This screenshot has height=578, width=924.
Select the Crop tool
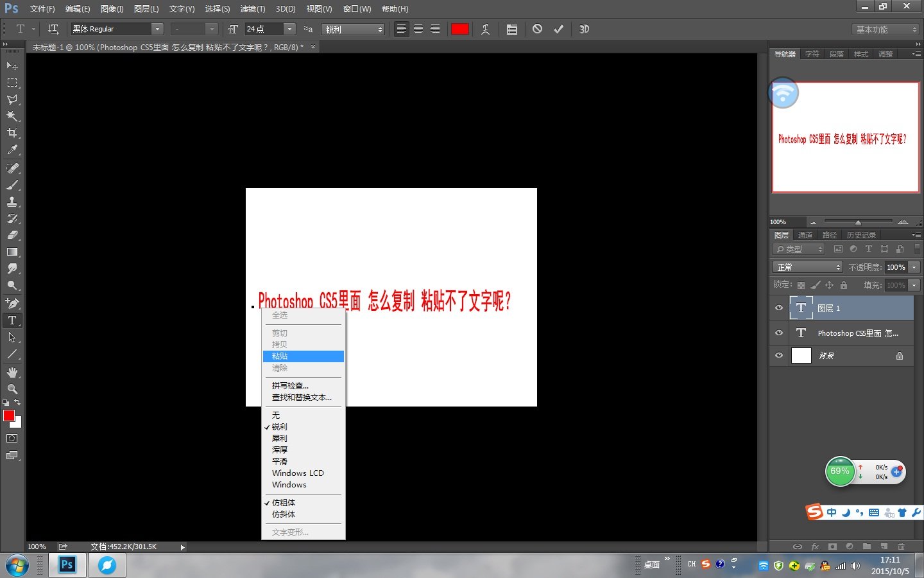11,133
